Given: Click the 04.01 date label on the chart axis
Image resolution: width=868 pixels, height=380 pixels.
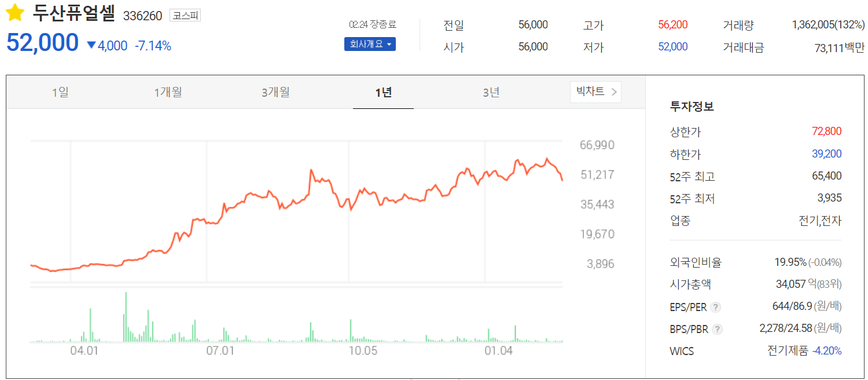Looking at the screenshot, I should point(84,350).
